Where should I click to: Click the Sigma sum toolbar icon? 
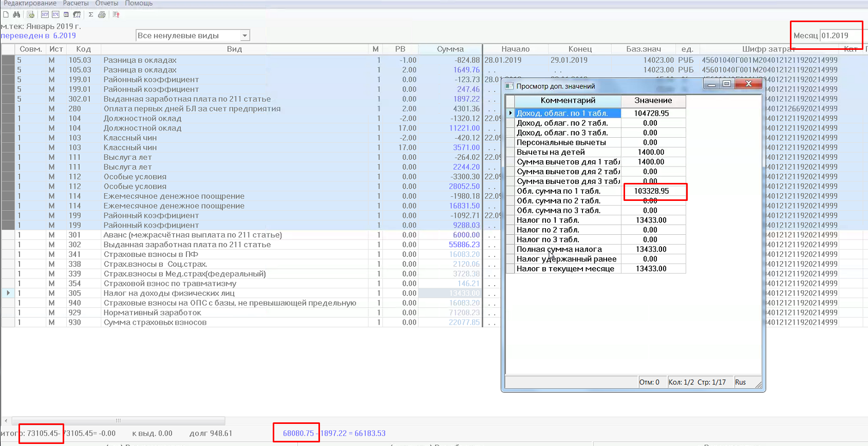pos(91,14)
